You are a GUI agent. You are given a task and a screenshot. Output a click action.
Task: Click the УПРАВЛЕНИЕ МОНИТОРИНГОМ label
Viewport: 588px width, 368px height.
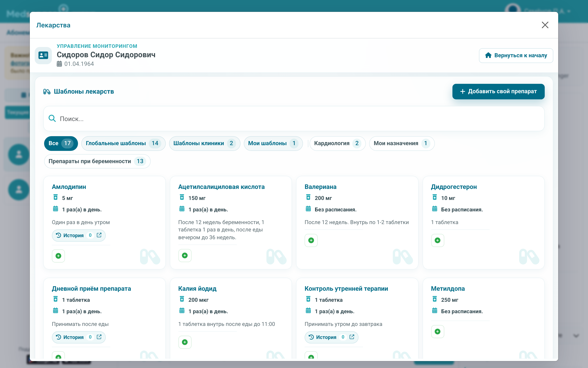pos(97,46)
